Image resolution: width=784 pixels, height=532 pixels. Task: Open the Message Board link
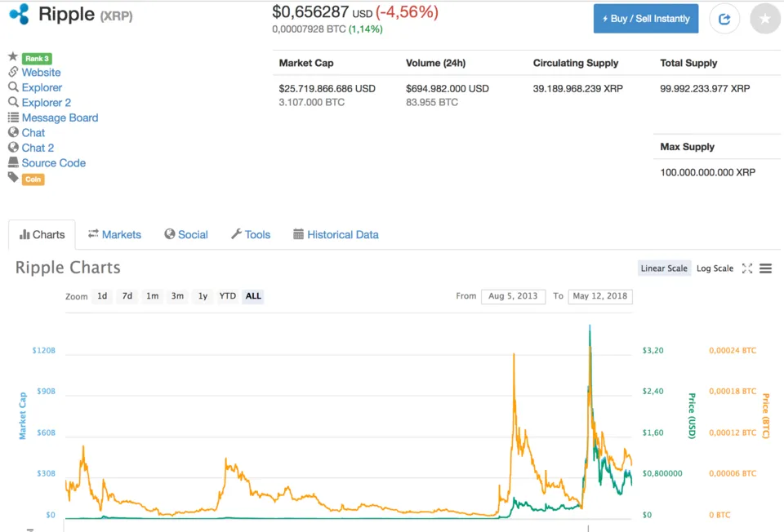coord(60,117)
